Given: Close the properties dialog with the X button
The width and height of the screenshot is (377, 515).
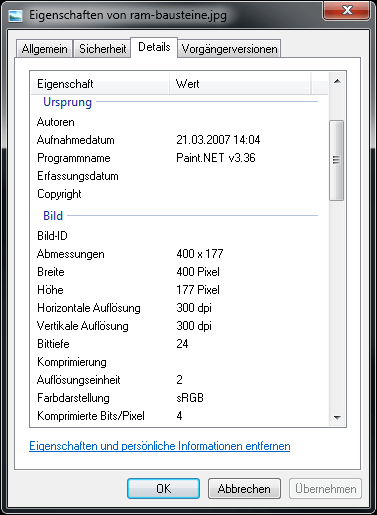Looking at the screenshot, I should point(346,10).
